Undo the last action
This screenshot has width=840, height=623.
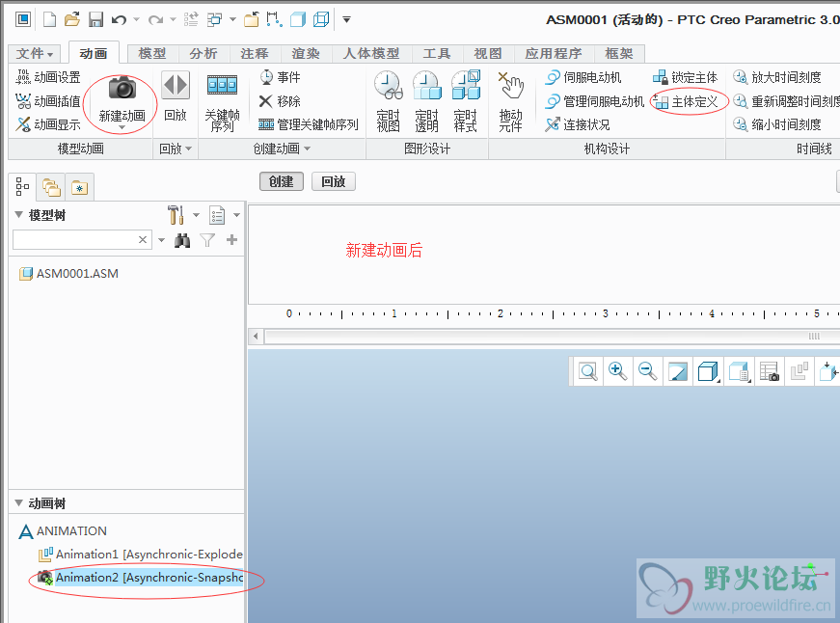[x=119, y=20]
